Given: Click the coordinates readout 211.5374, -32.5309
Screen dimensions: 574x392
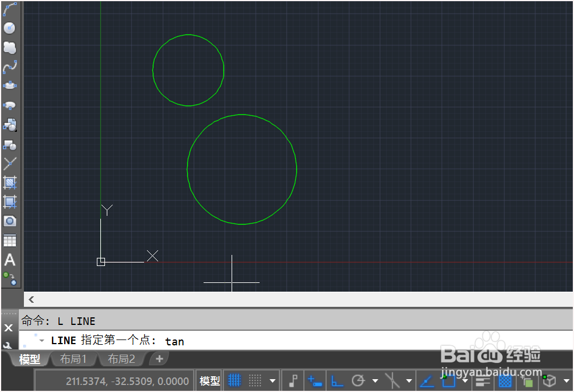Looking at the screenshot, I should tap(127, 381).
